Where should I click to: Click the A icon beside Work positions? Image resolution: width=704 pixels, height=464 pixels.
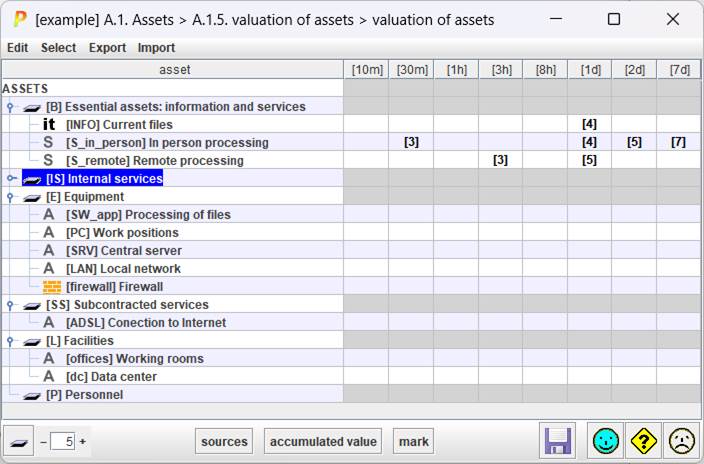pyautogui.click(x=48, y=233)
